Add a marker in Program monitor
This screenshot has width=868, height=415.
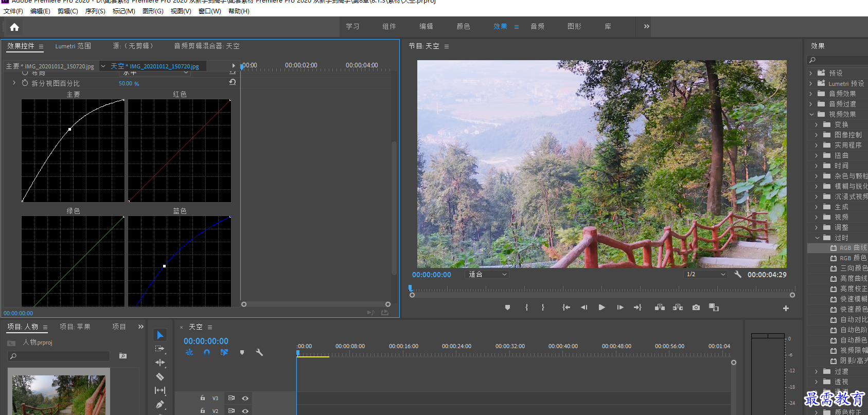pyautogui.click(x=507, y=308)
